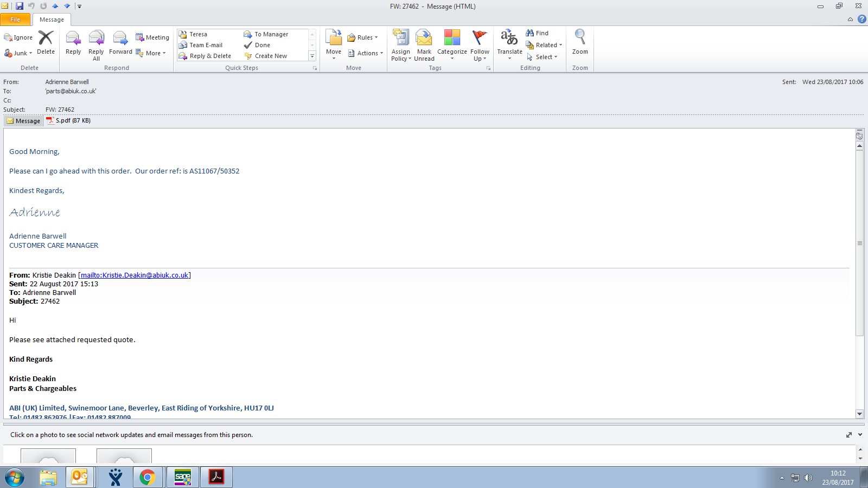This screenshot has width=868, height=488.
Task: Click the Find binoculars icon
Action: pyautogui.click(x=530, y=33)
